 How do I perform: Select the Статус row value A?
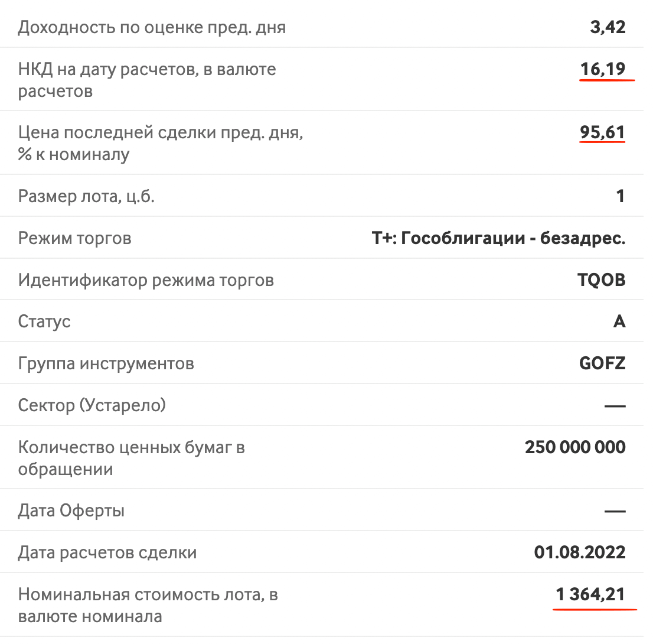click(619, 321)
